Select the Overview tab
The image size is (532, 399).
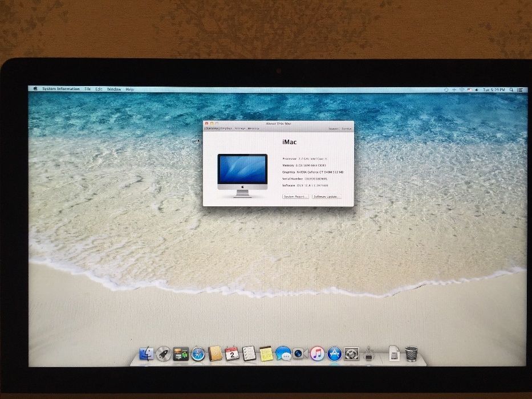pyautogui.click(x=212, y=128)
